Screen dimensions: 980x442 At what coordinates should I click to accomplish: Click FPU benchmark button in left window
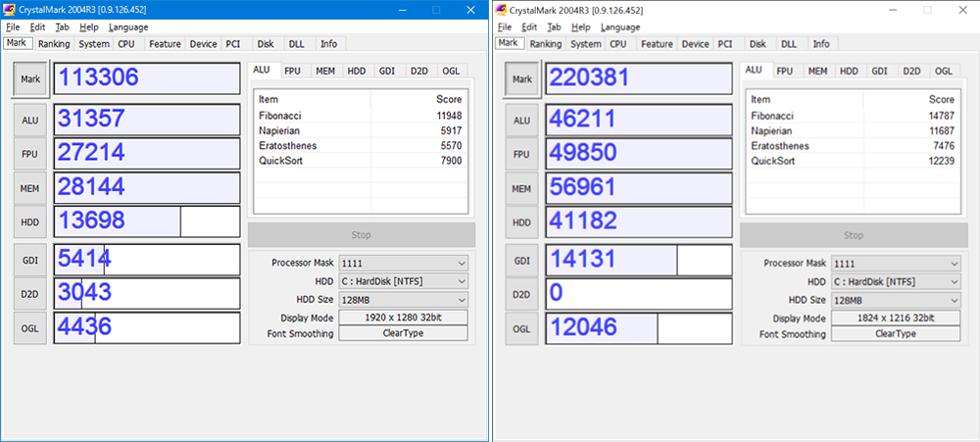click(30, 154)
